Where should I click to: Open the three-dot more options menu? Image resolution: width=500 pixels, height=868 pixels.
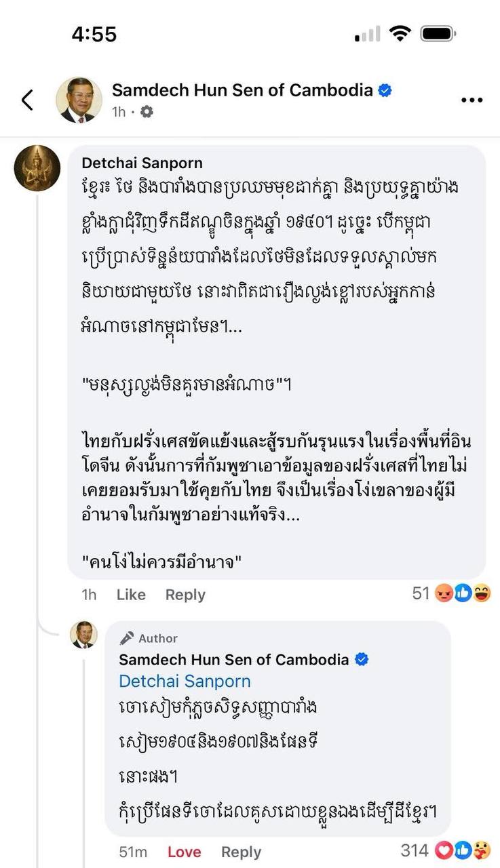(472, 100)
